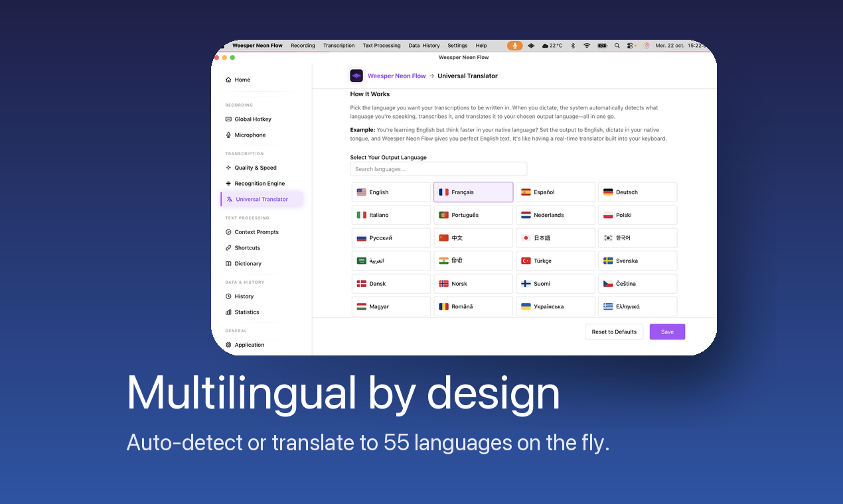Open the Microphone settings page

[250, 135]
